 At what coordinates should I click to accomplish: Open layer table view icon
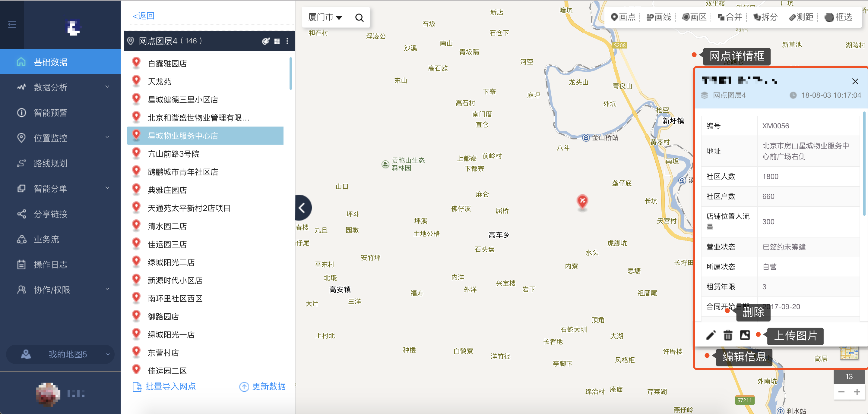(277, 41)
